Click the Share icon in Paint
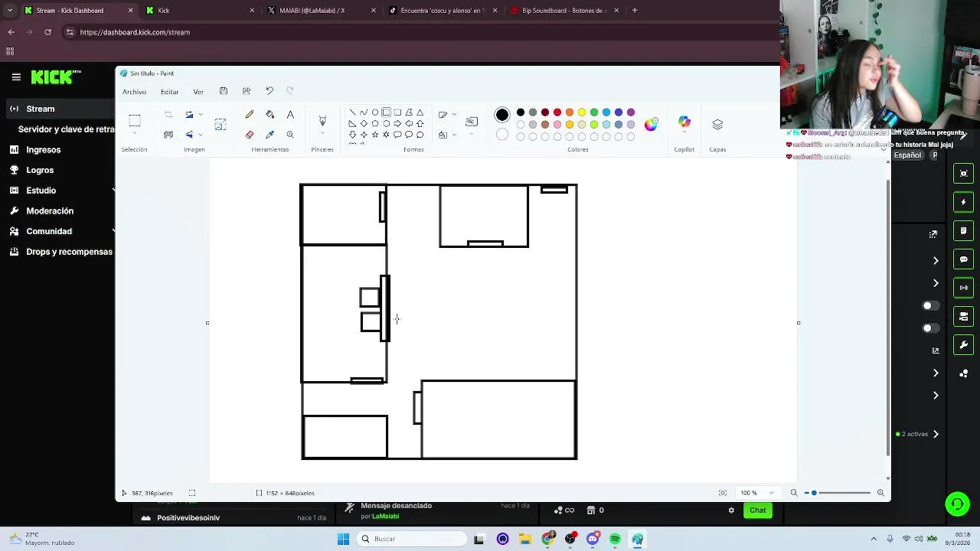Image resolution: width=980 pixels, height=551 pixels. tap(247, 91)
